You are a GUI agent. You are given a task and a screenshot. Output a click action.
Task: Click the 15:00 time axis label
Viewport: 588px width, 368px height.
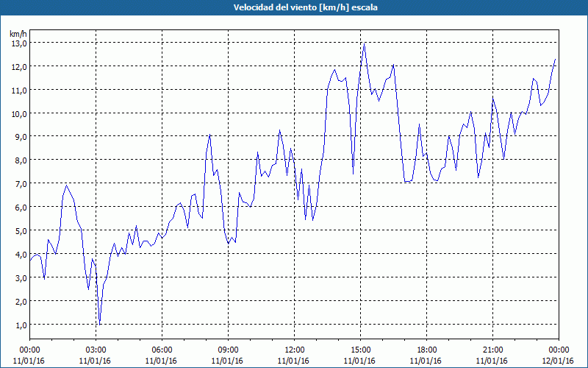[360, 350]
